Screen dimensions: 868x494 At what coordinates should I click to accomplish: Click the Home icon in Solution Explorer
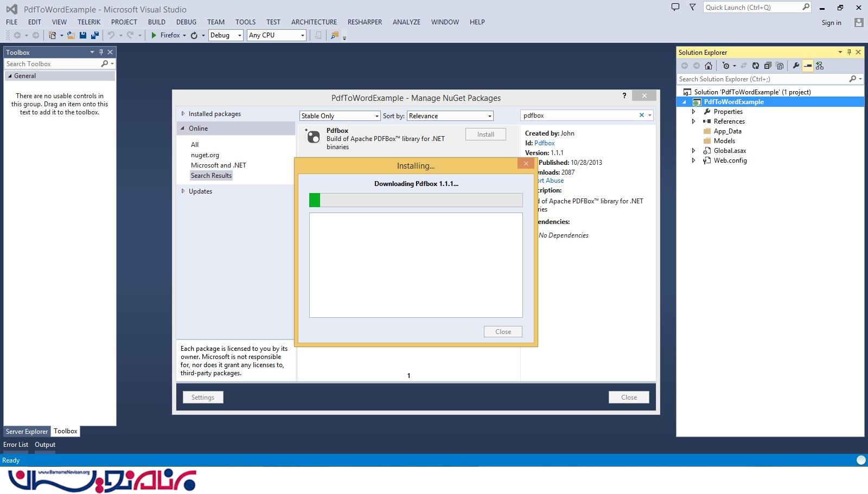pos(708,66)
